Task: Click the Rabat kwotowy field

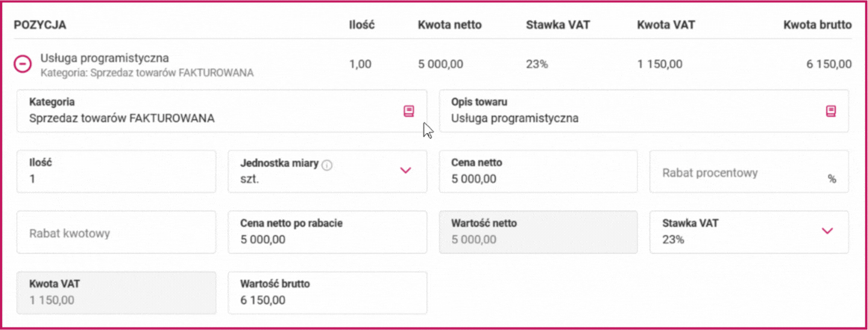Action: point(116,232)
